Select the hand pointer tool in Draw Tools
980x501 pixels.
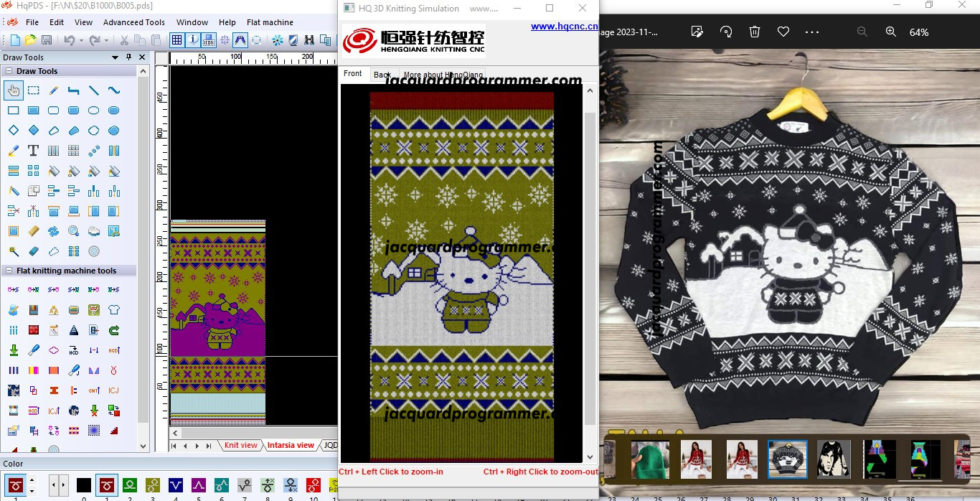coord(13,90)
